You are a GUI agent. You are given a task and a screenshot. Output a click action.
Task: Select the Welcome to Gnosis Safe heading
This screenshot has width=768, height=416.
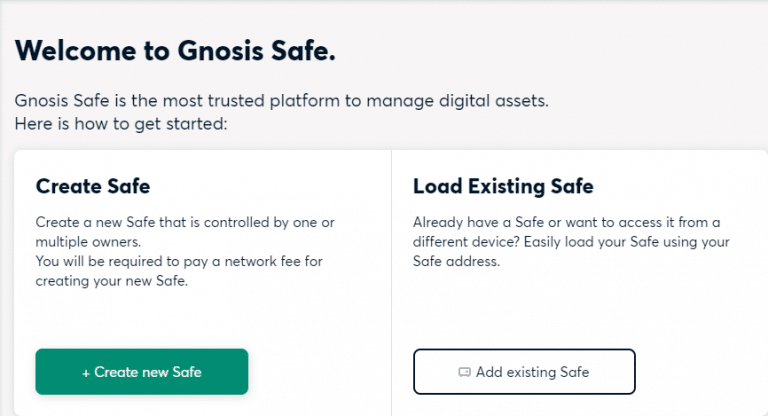click(175, 50)
